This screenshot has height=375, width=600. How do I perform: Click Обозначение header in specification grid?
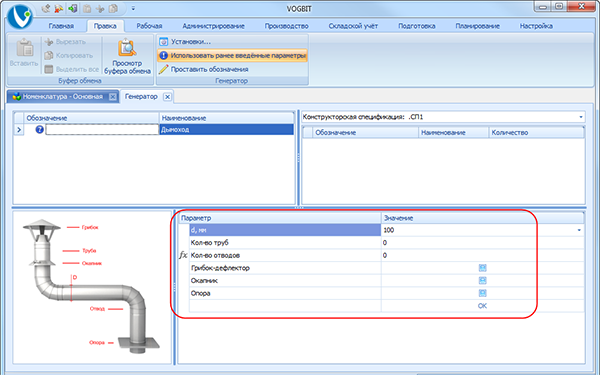365,132
